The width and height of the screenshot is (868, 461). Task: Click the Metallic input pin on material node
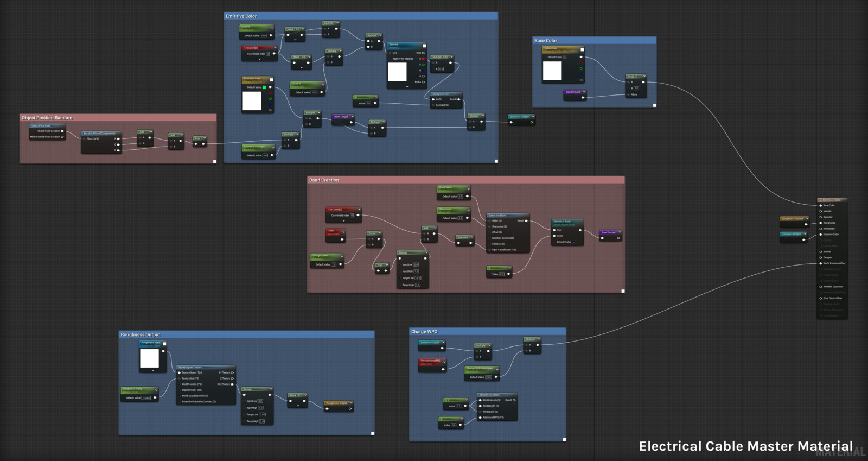[x=821, y=211]
